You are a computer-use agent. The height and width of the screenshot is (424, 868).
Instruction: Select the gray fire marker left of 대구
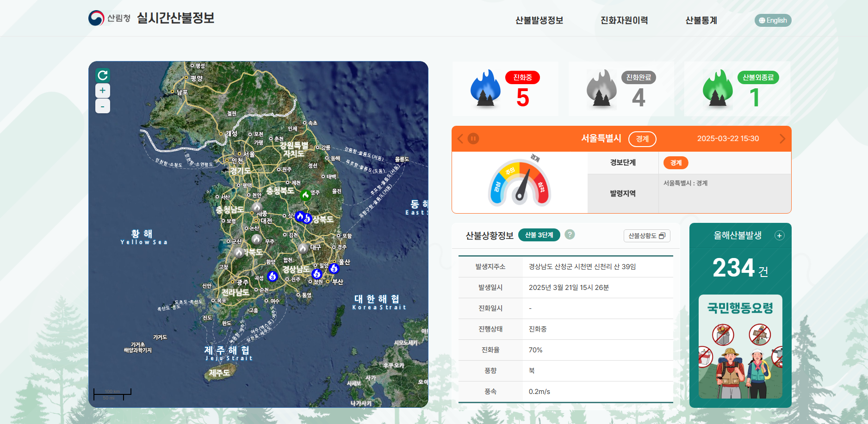point(303,248)
